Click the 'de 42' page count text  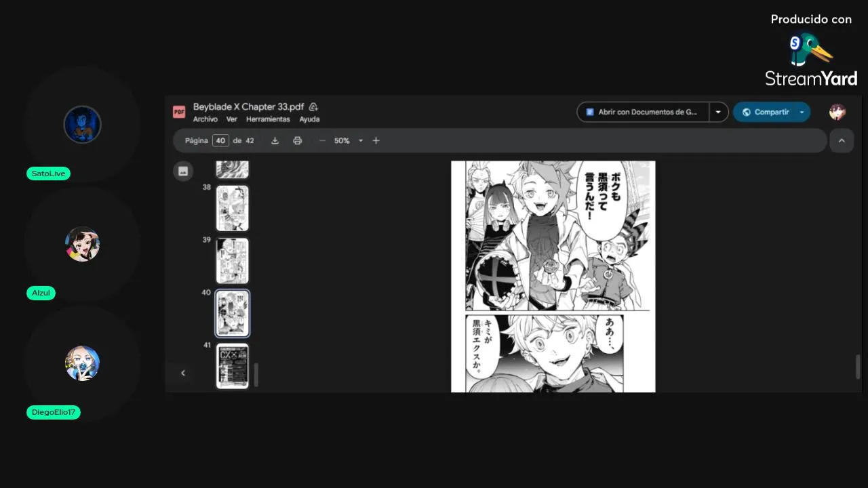coord(243,140)
